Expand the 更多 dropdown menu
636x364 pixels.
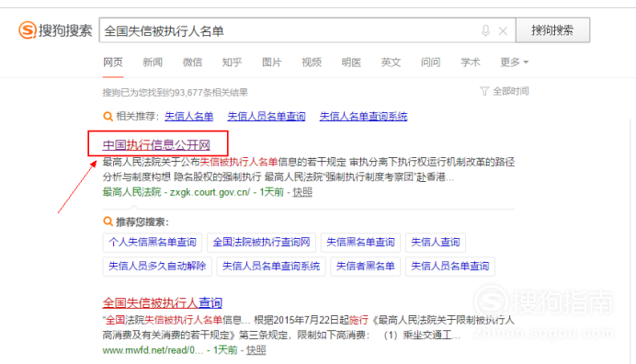515,63
